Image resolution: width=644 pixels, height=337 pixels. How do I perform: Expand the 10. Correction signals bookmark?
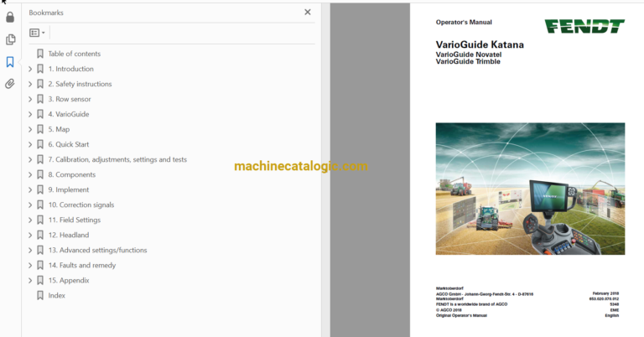coord(30,205)
